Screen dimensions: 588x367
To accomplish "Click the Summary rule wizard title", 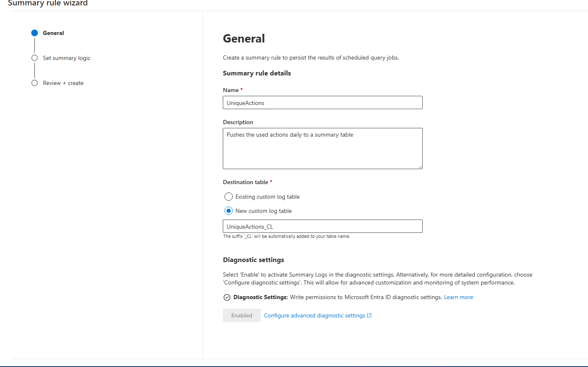I will coord(48,3).
